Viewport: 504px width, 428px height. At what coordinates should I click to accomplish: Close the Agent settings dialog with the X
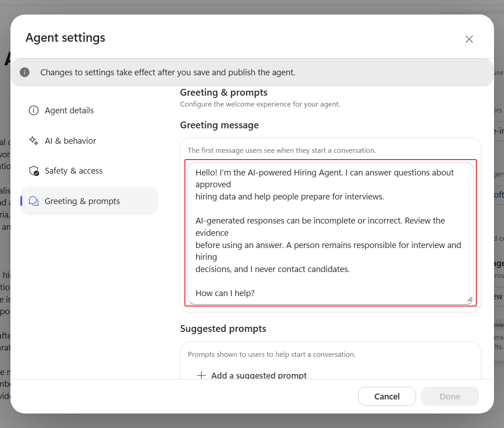pyautogui.click(x=469, y=39)
